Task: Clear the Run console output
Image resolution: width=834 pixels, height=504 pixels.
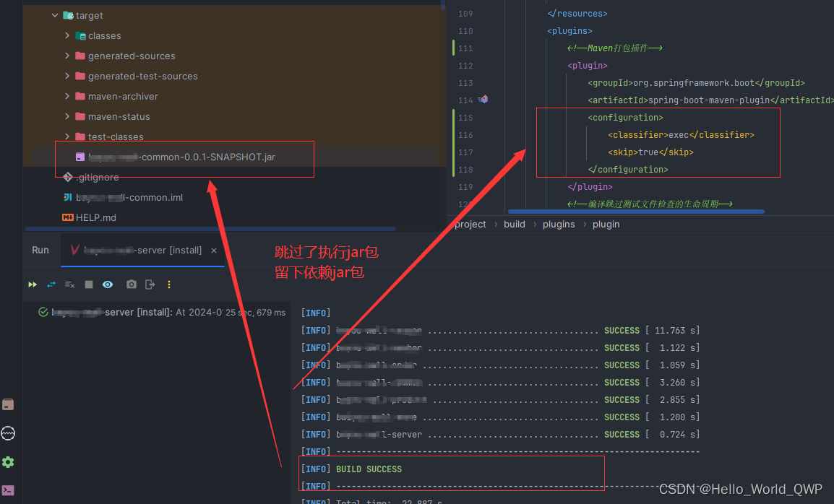Action: click(69, 284)
